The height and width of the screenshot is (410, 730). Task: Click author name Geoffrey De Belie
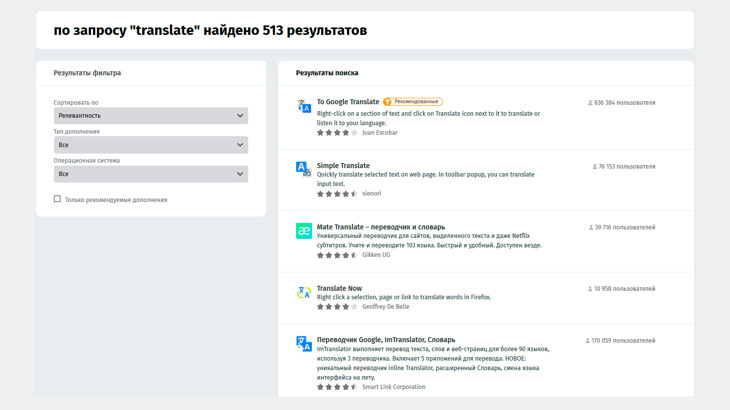(386, 307)
